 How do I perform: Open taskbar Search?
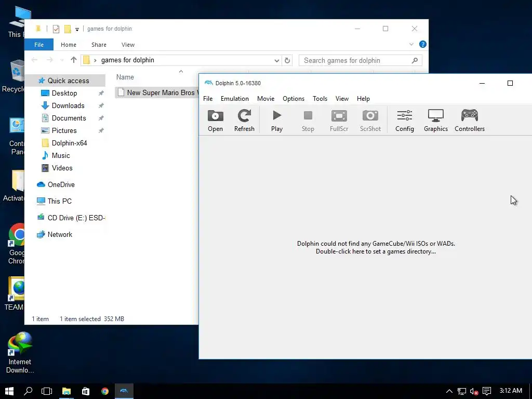(28, 391)
